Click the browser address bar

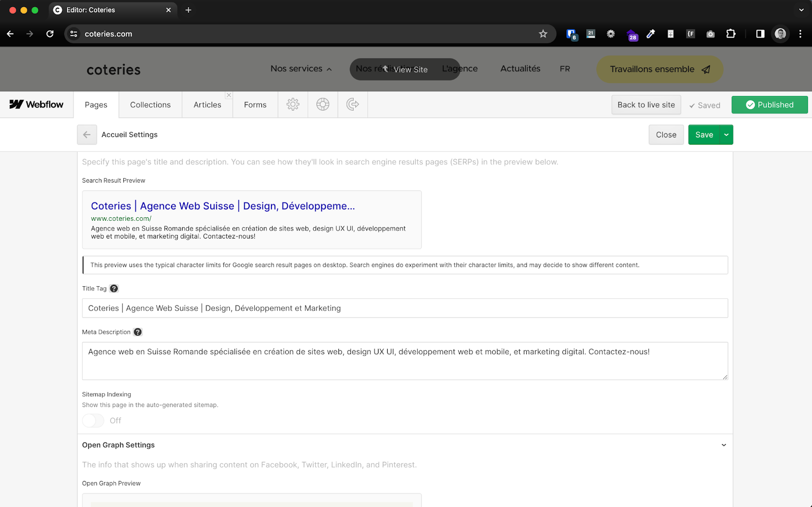point(311,34)
